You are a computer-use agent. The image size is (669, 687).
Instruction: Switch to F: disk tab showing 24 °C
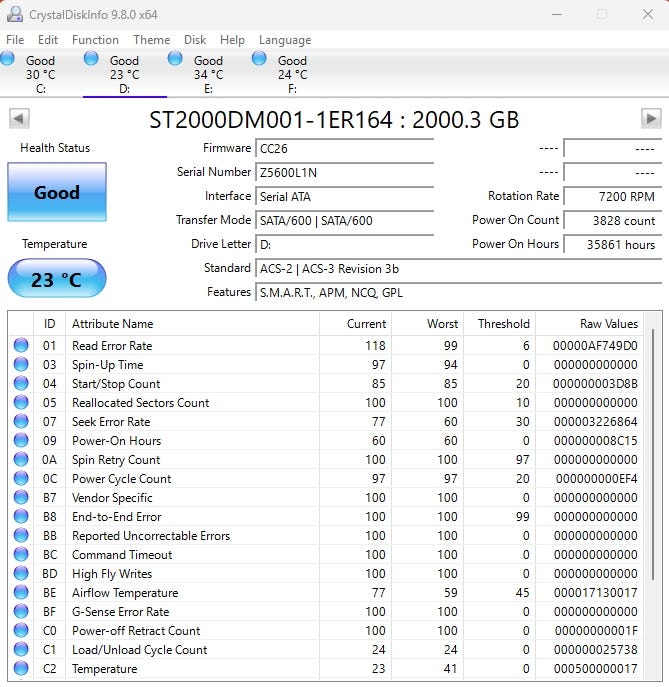click(x=292, y=74)
